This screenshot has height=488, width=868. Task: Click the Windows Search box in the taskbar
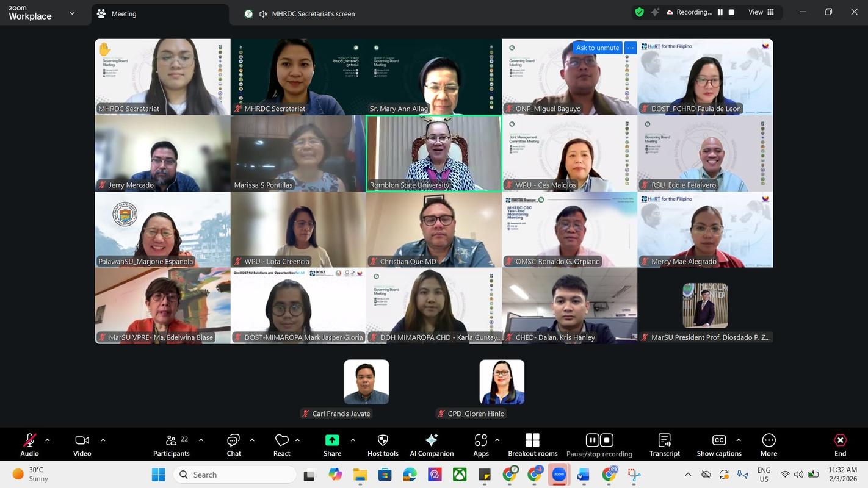click(235, 475)
